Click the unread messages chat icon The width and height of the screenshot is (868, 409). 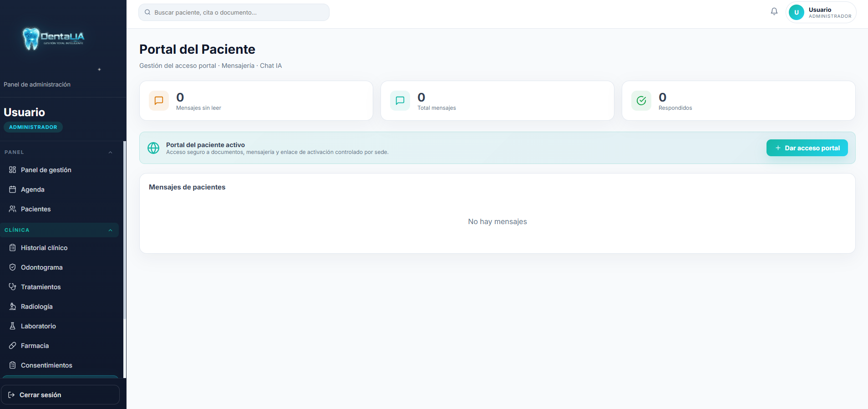pyautogui.click(x=159, y=101)
